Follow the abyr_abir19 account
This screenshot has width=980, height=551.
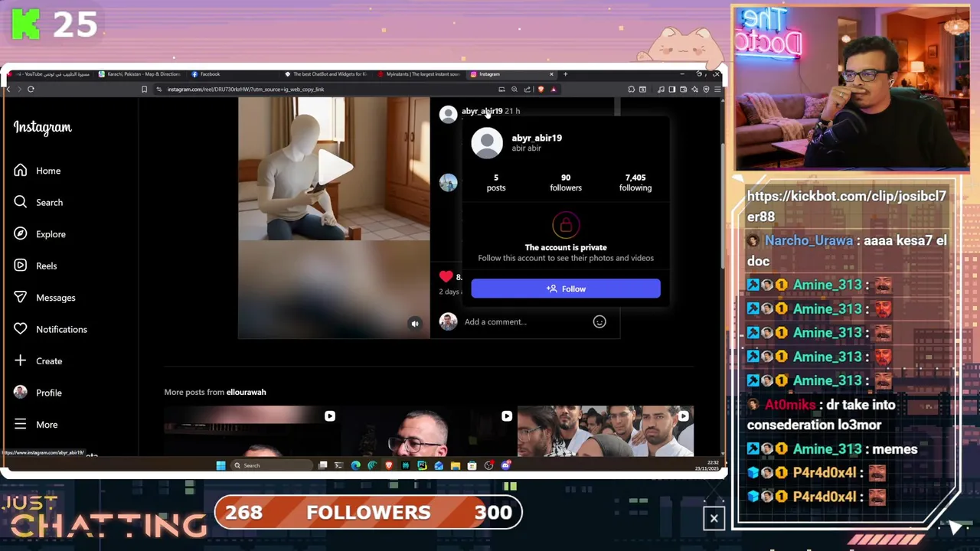pos(566,289)
